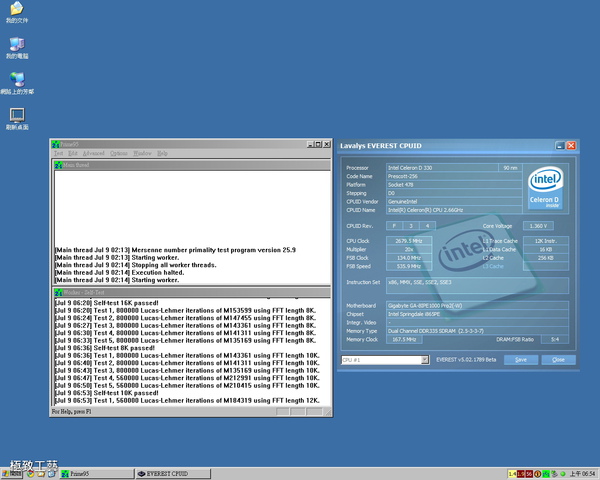
Task: Expand the CPU #1 dropdown in EVEREST
Action: [425, 360]
